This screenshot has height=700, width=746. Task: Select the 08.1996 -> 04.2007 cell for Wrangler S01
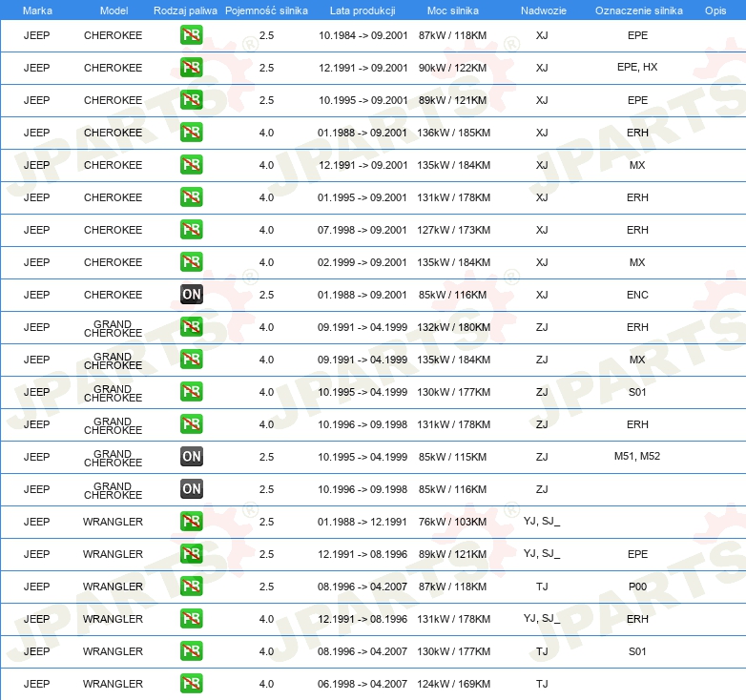point(363,651)
